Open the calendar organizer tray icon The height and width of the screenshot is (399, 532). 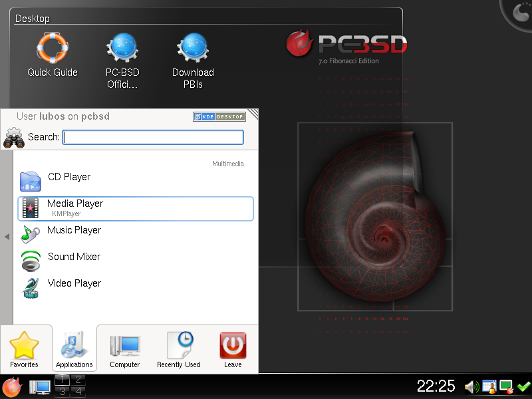pos(489,387)
